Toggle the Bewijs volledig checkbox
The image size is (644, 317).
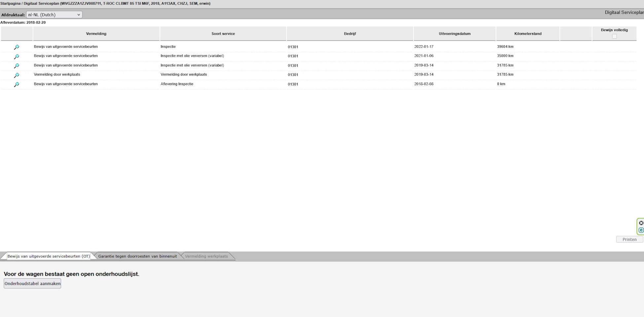[614, 36]
